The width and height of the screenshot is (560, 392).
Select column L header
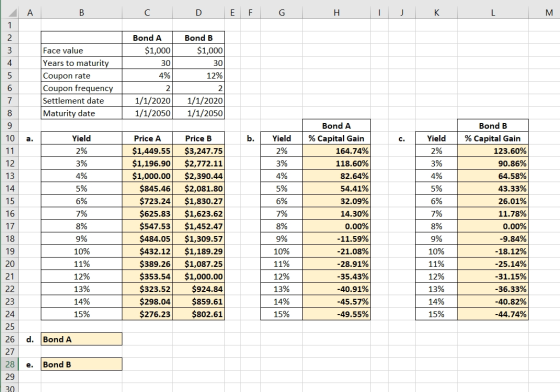click(x=493, y=12)
